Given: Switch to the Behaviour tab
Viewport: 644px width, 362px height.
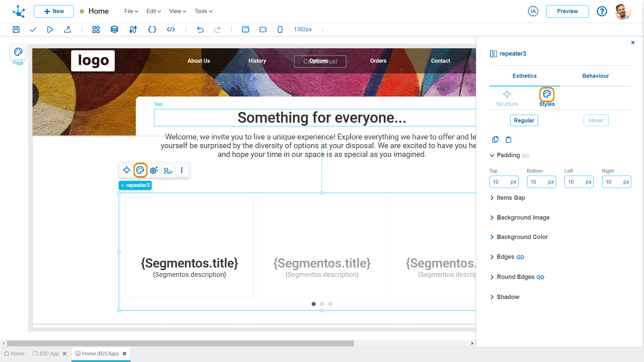Looking at the screenshot, I should (595, 75).
